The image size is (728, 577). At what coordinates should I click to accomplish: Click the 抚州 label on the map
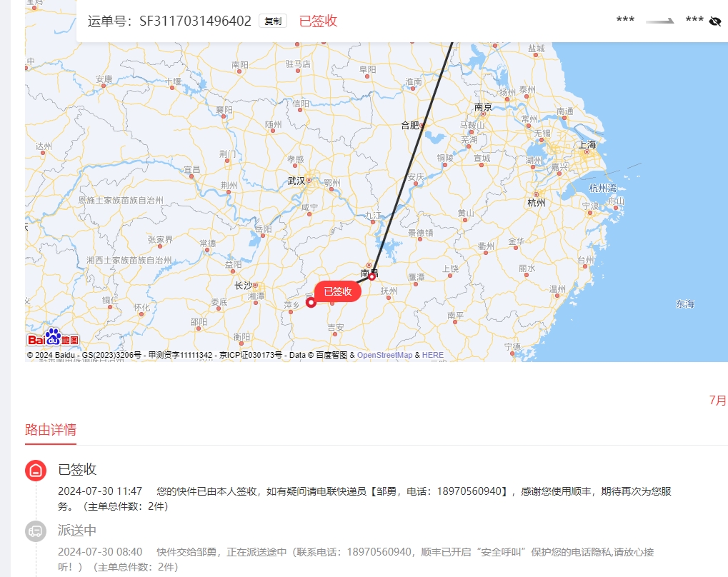(x=389, y=291)
